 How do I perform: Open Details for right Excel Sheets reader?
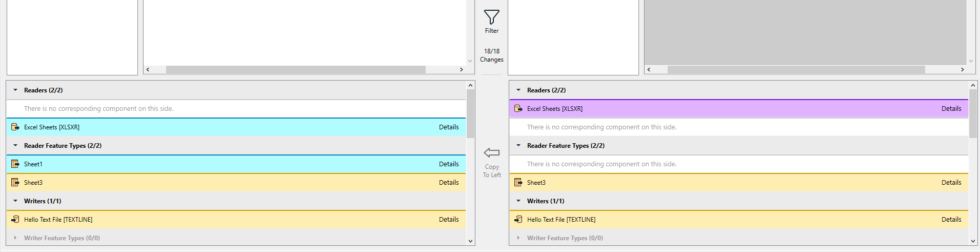(951, 109)
